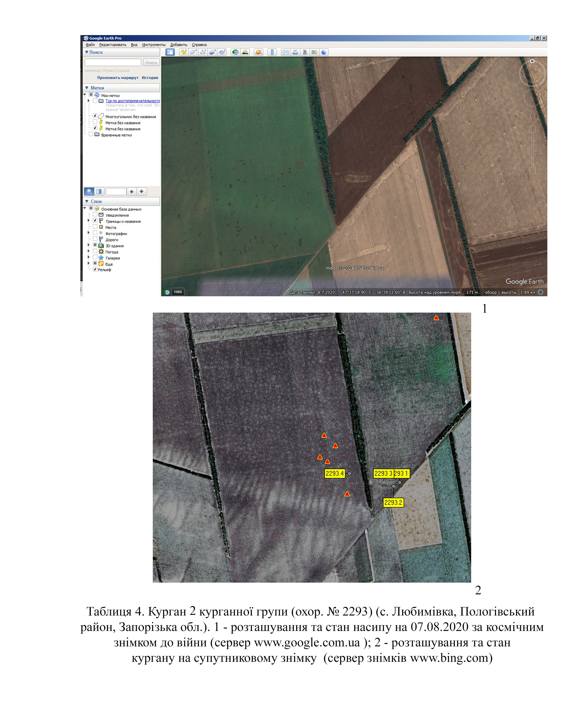Click the Add Placemark pushpin toolbar icon

(x=183, y=52)
